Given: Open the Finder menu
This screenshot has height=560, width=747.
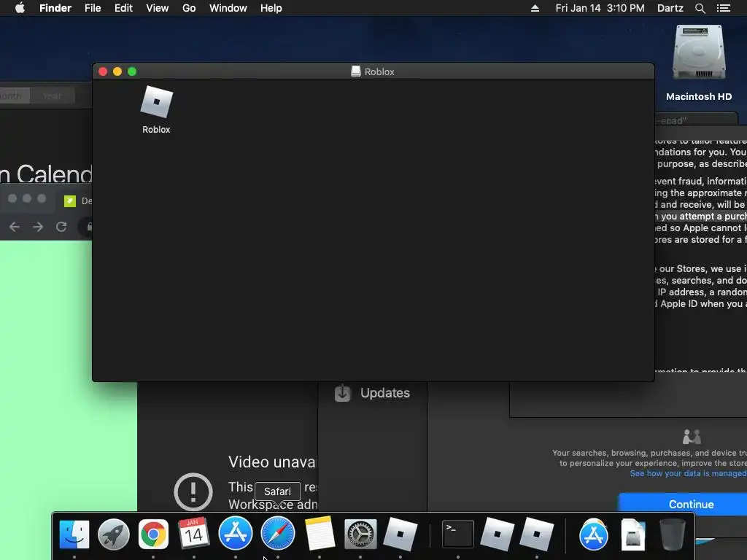Looking at the screenshot, I should 55,8.
